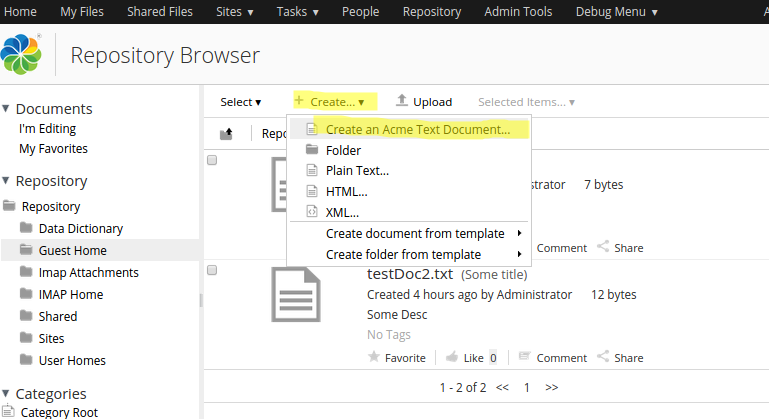
Task: Click the Share icon for testDoc2.txt
Action: [603, 356]
